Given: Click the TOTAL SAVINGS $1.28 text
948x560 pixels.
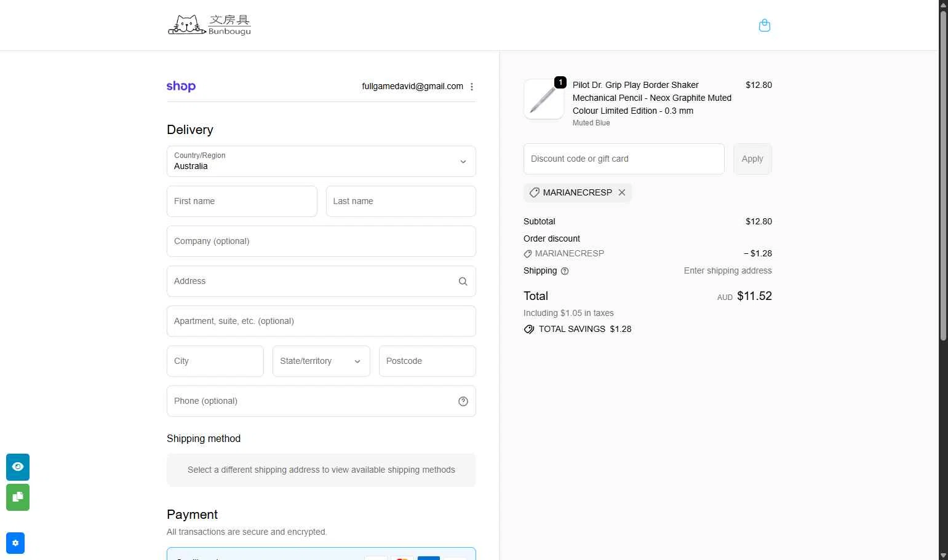Looking at the screenshot, I should coord(585,329).
